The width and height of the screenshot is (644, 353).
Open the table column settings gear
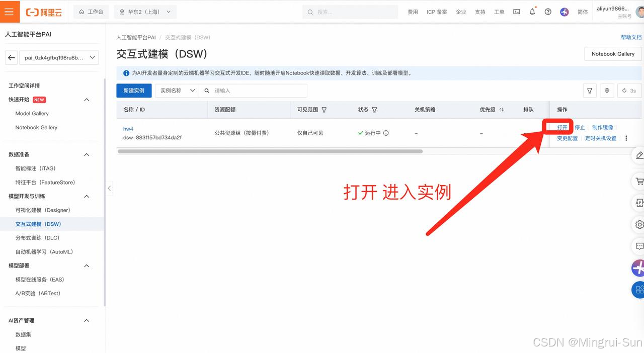607,91
